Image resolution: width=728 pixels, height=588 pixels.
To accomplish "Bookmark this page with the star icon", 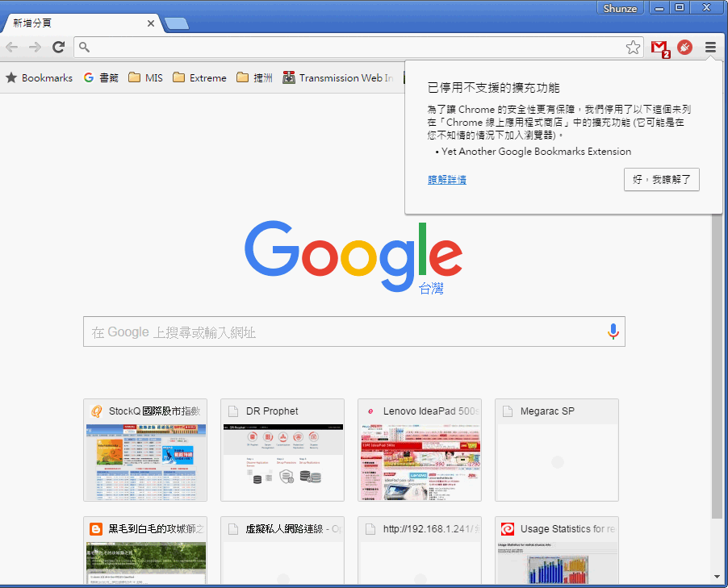I will 633,47.
